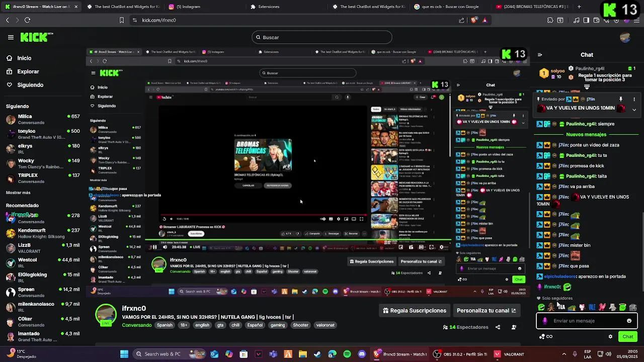Open the profile avatar at top right of Kick
Viewport: 644px width, 362px height.
click(625, 37)
